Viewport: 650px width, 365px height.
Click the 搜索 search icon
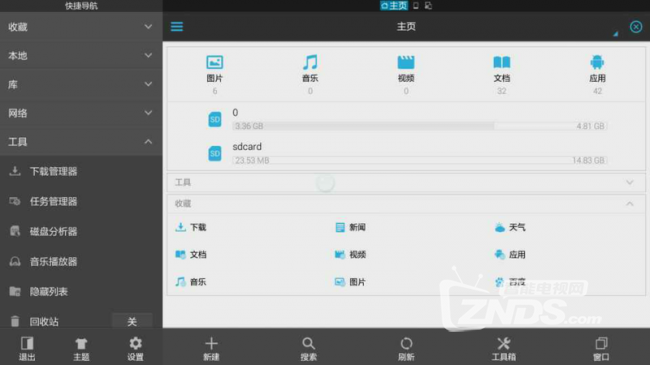(x=308, y=348)
